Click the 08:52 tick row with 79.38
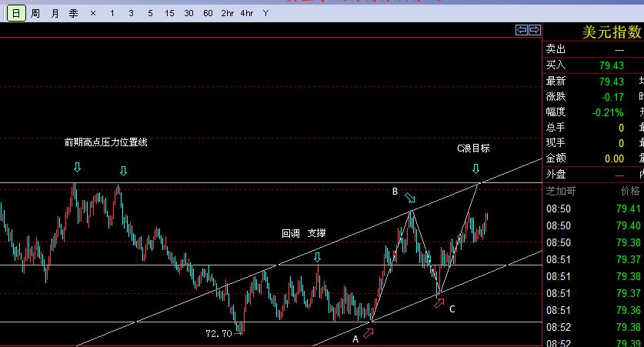The width and height of the screenshot is (644, 347). [593, 327]
